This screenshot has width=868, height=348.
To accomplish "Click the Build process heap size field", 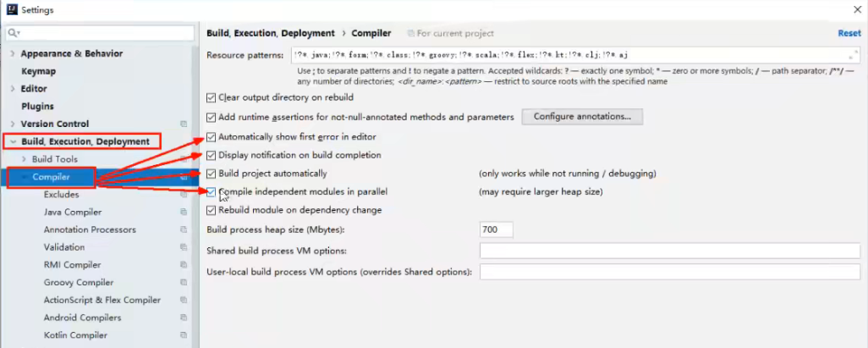I will [x=496, y=229].
